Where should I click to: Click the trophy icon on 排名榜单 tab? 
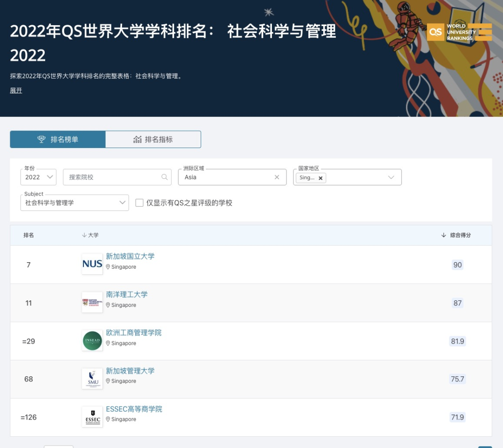41,139
